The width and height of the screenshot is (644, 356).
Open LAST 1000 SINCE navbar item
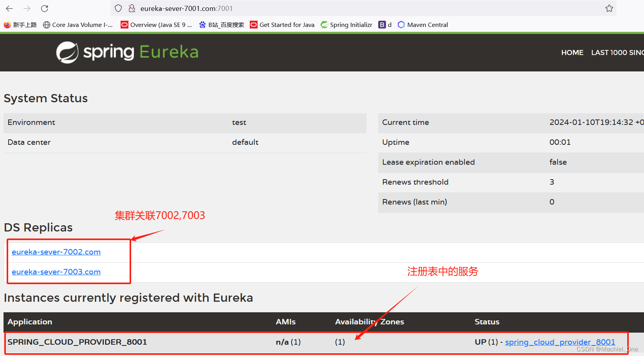tap(617, 53)
